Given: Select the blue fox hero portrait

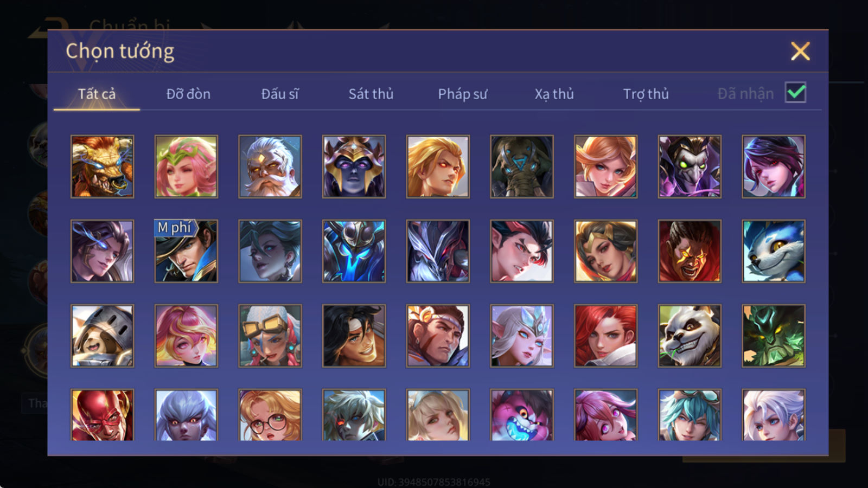Looking at the screenshot, I should [774, 251].
